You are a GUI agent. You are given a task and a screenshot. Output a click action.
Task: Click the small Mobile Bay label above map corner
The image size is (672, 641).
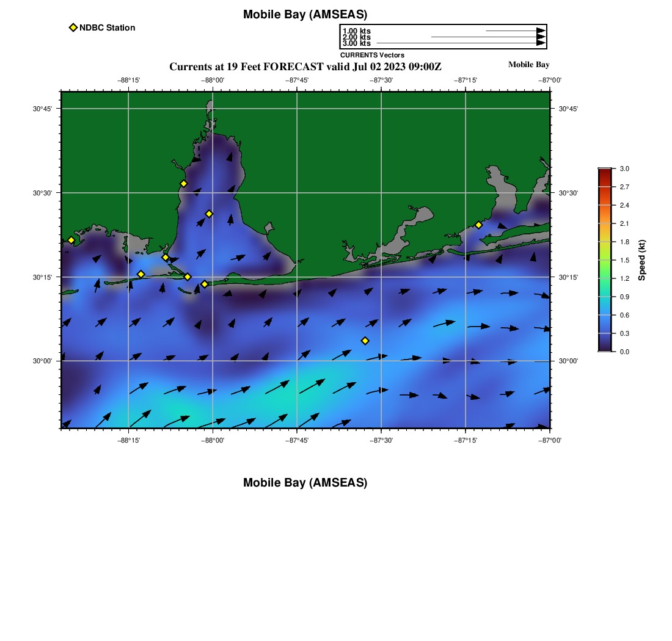(x=528, y=65)
